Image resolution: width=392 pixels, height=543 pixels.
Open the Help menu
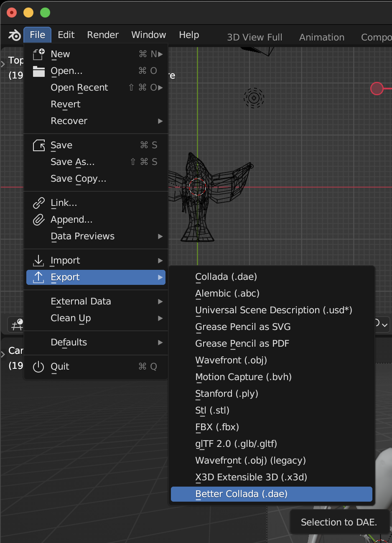pos(189,35)
